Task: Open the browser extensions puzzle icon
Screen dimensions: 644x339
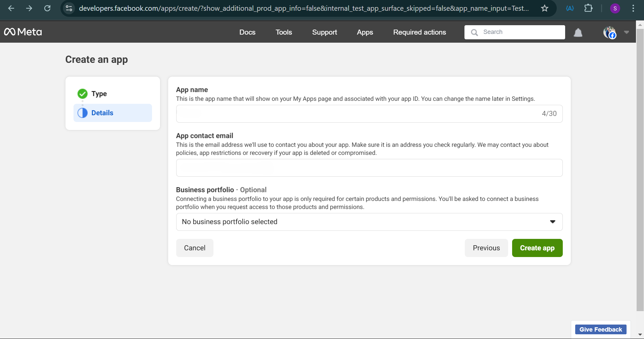Action: [x=588, y=8]
